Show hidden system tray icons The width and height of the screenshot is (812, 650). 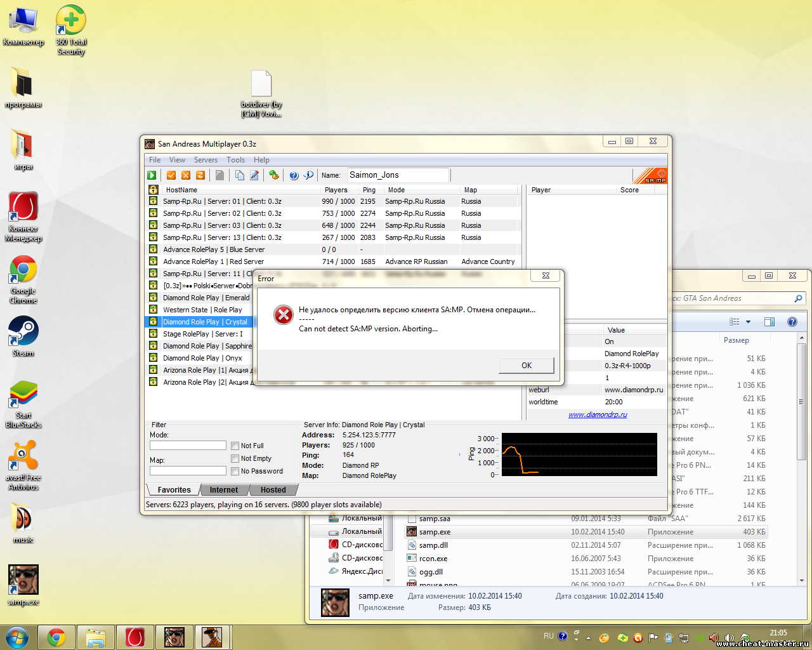pos(588,637)
